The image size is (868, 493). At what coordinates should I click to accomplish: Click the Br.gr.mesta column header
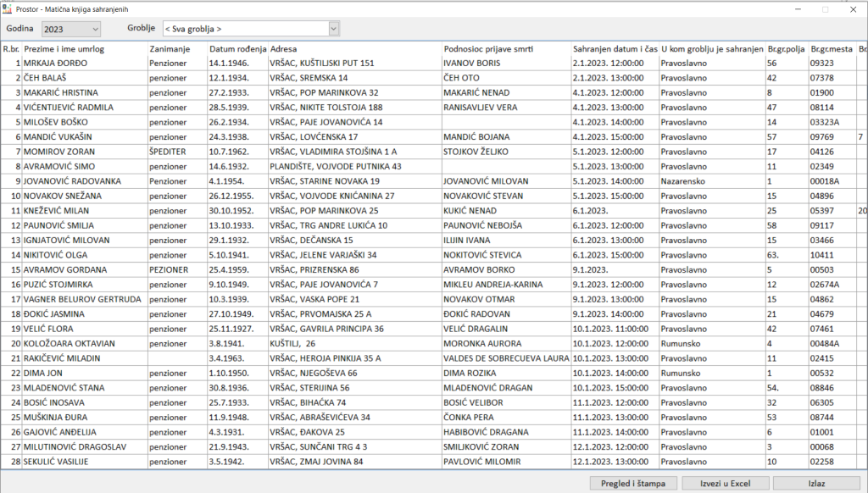click(x=831, y=49)
